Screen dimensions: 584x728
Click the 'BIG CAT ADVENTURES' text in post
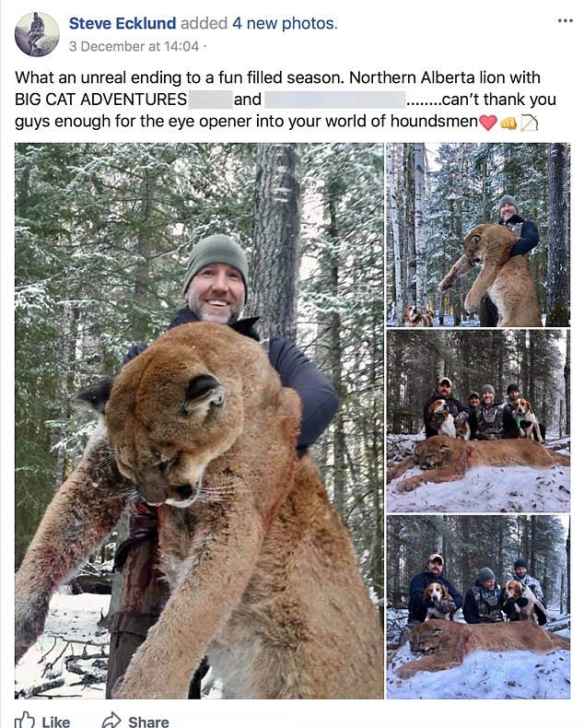(x=100, y=100)
